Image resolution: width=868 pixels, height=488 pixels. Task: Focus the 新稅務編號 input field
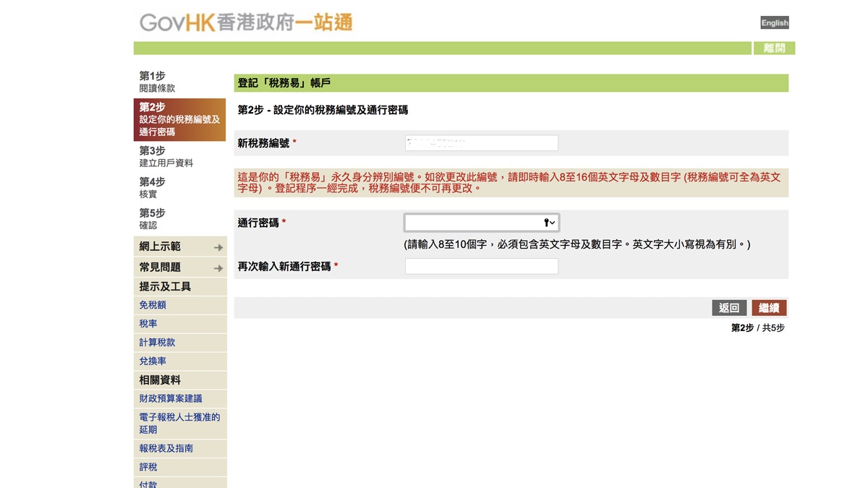[x=481, y=143]
